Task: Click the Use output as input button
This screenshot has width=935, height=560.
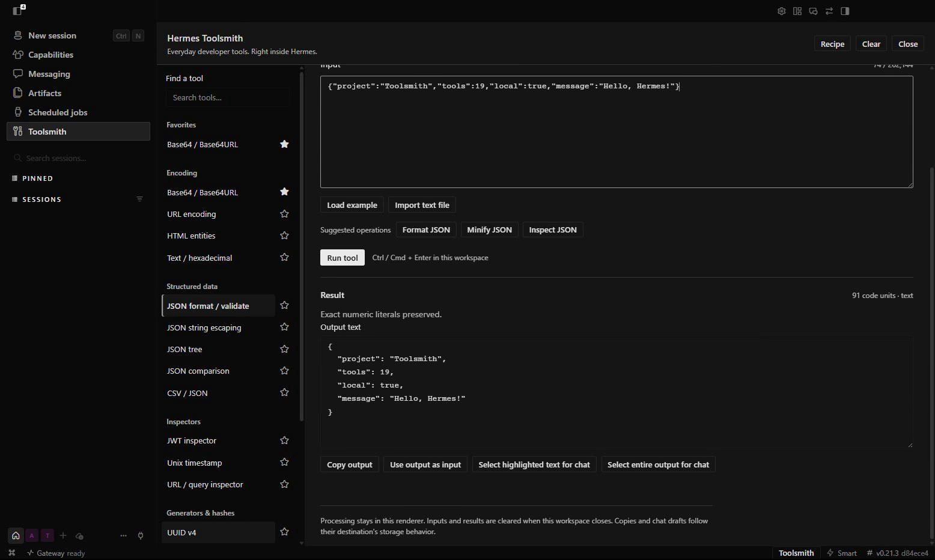Action: pyautogui.click(x=425, y=464)
